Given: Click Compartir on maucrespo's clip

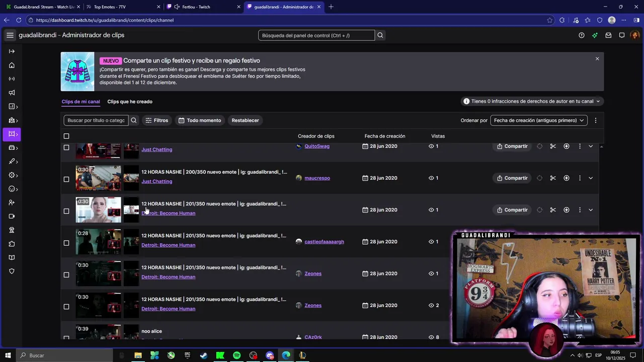Looking at the screenshot, I should 512,178.
